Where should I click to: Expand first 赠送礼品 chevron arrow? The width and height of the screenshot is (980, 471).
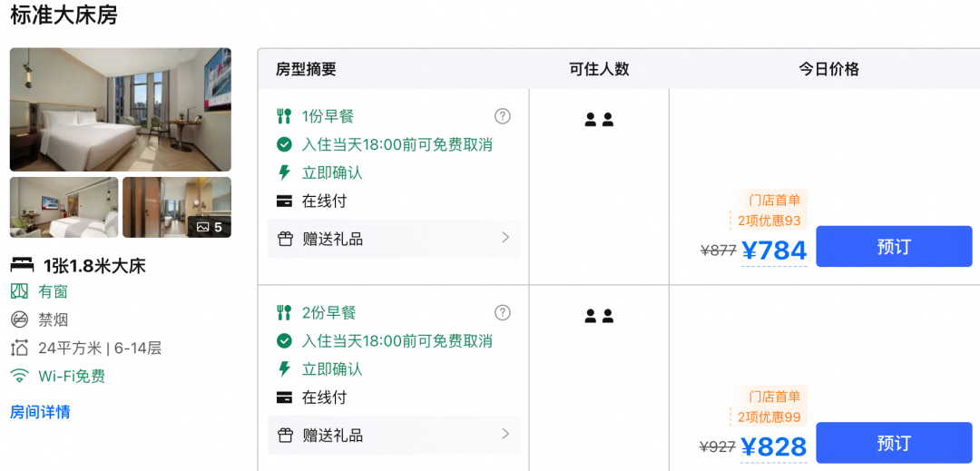[505, 238]
